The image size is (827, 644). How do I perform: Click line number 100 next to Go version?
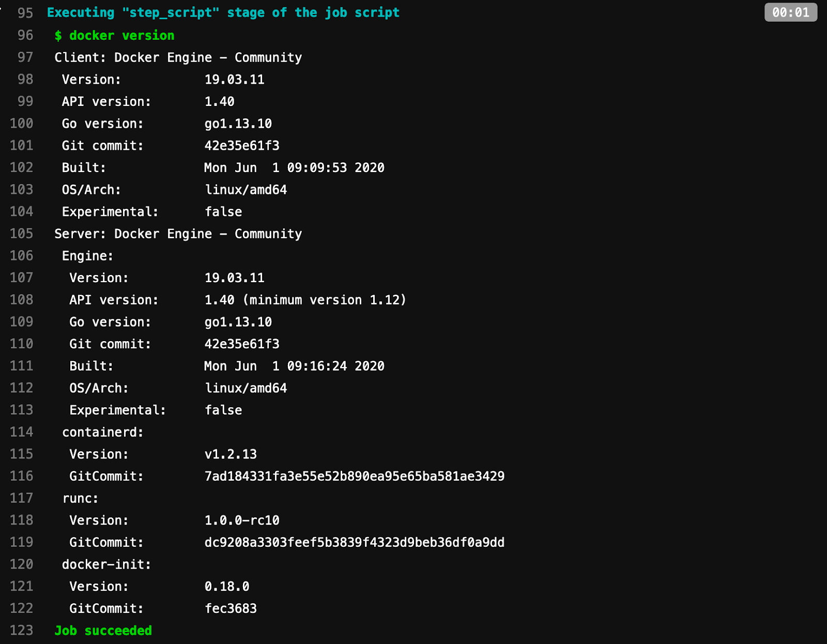click(x=21, y=124)
